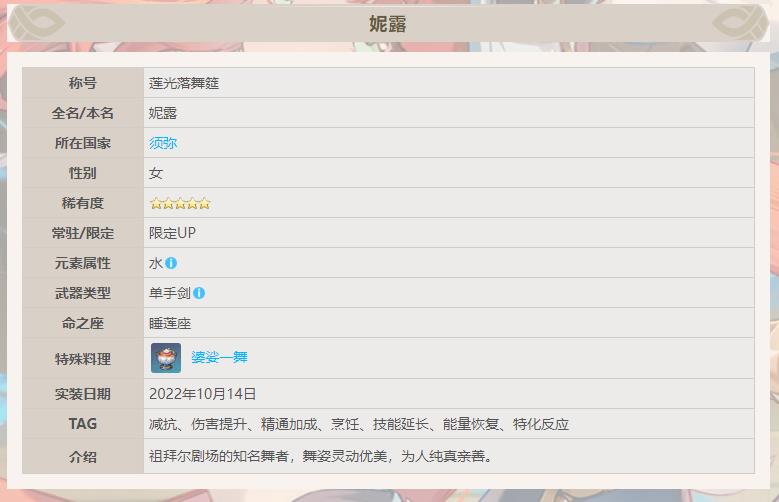Click the 介绍 row label
The width and height of the screenshot is (779, 502).
(82, 456)
